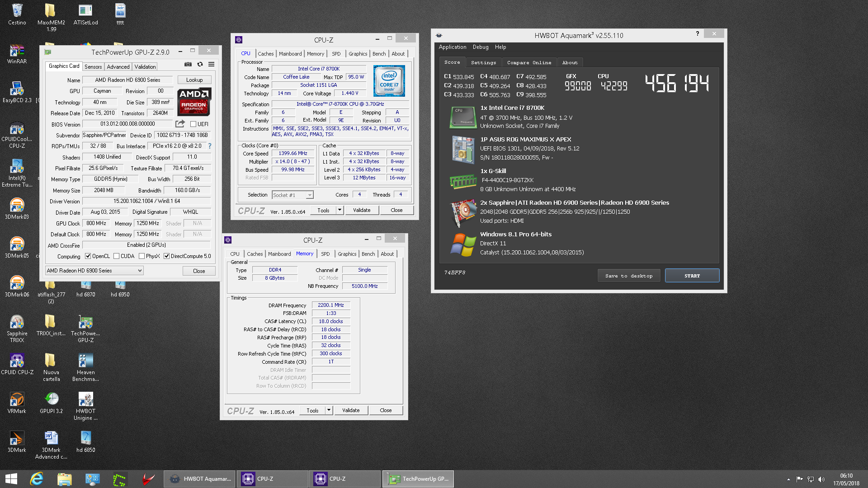Image resolution: width=868 pixels, height=488 pixels.
Task: Open GPU-Z hamburger menu
Action: [211, 65]
